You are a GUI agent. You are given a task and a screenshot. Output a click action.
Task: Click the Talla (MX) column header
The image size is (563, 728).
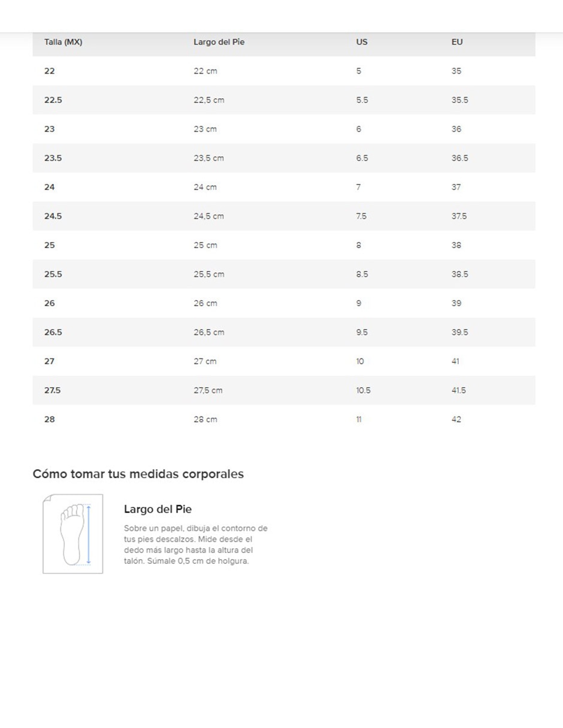pyautogui.click(x=63, y=42)
